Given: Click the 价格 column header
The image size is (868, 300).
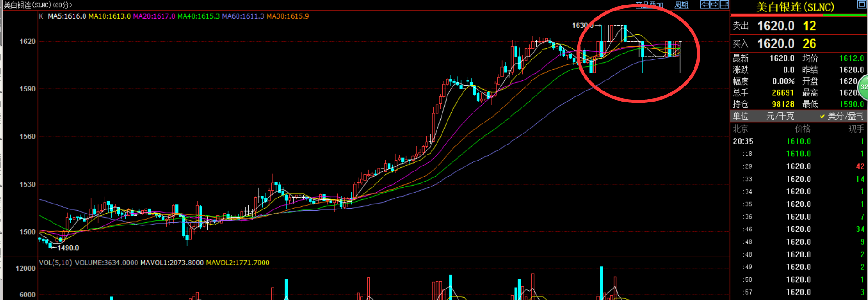Looking at the screenshot, I should coord(803,129).
